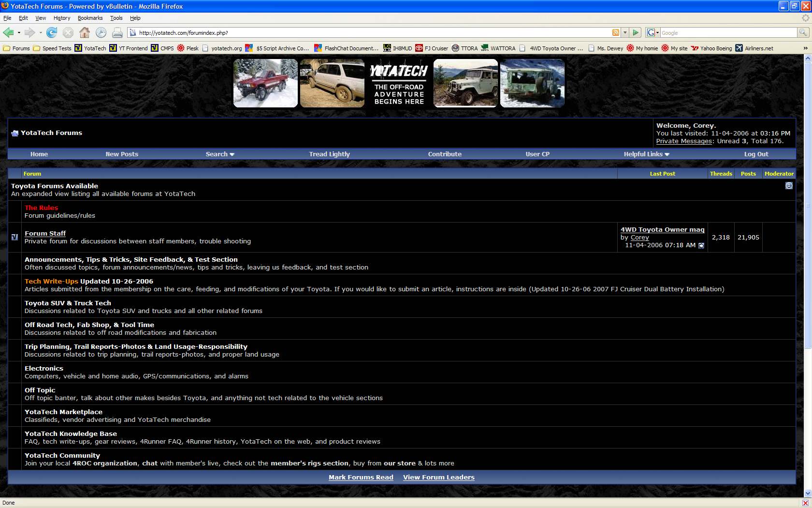The width and height of the screenshot is (812, 508).
Task: Open the Yahoo Boeing bookmark
Action: (711, 48)
